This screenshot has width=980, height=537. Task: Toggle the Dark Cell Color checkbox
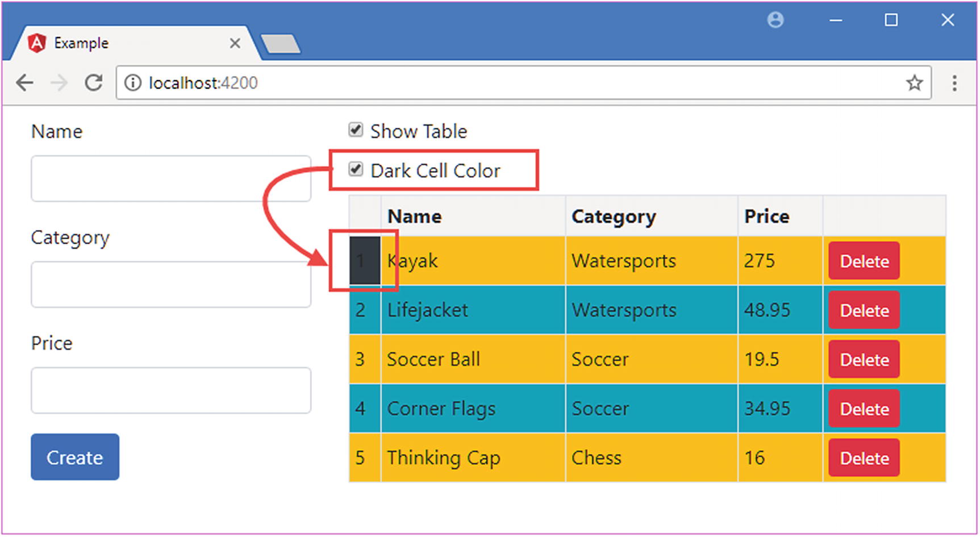[x=356, y=169]
